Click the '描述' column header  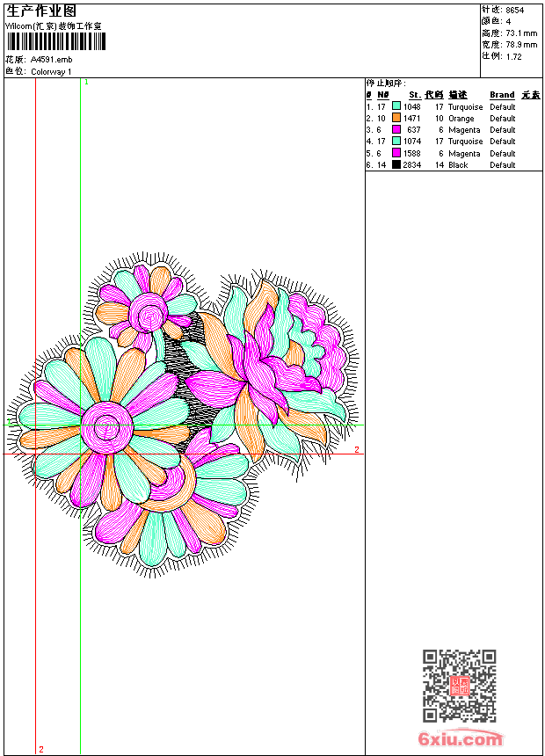pyautogui.click(x=458, y=95)
